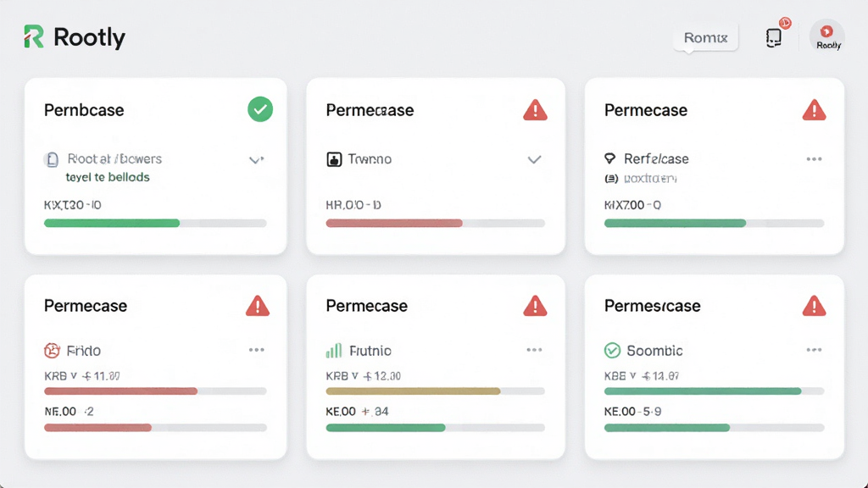
Task: Click the Romix button in the header
Action: (706, 37)
